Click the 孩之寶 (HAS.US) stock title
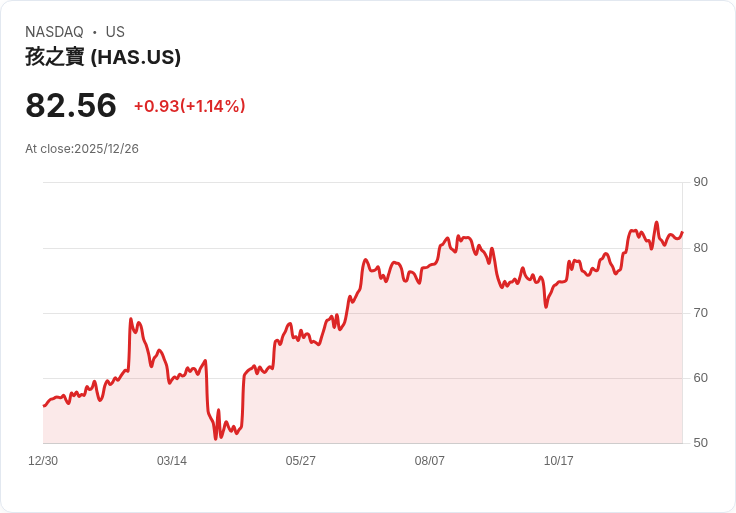Viewport: 736px width, 513px height. [x=103, y=57]
